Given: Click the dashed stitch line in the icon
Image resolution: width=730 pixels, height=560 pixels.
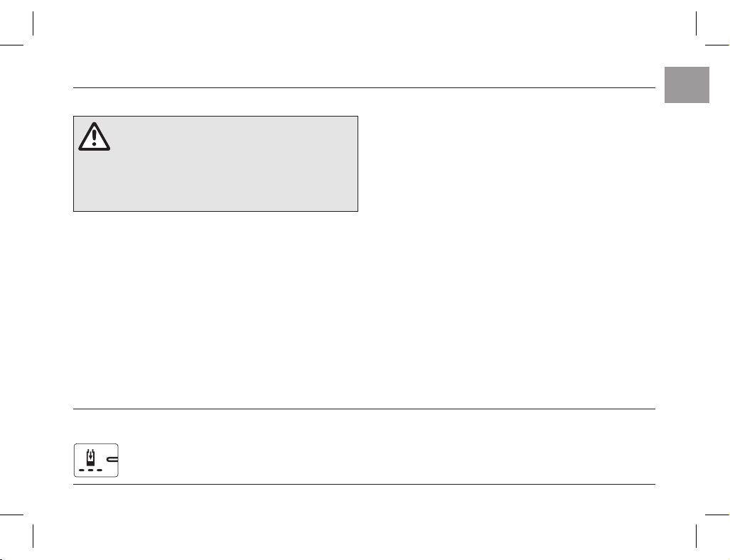Looking at the screenshot, I should (x=91, y=470).
